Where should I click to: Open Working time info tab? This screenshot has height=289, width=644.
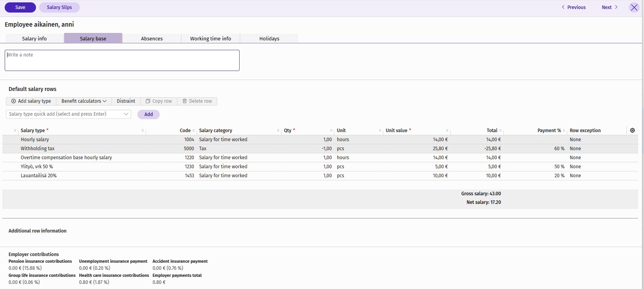point(211,38)
